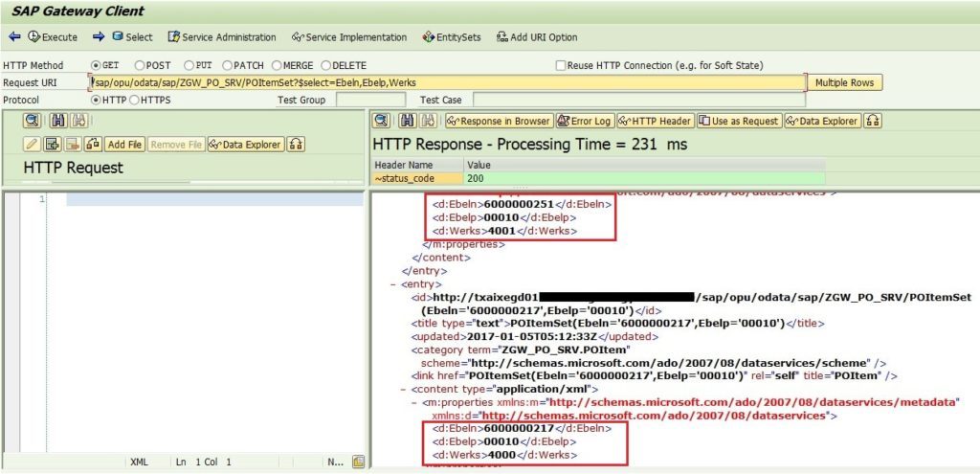Collapse the content type application/xml node
980x474 pixels.
click(x=403, y=389)
